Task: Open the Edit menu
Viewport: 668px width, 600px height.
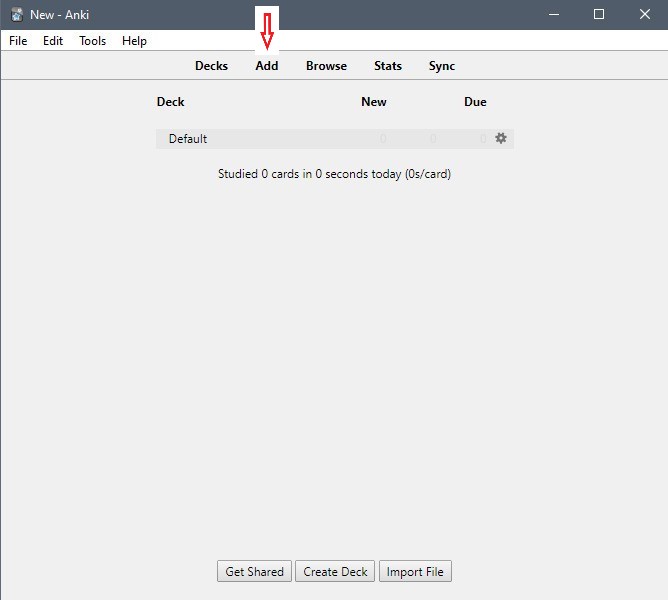Action: (53, 41)
